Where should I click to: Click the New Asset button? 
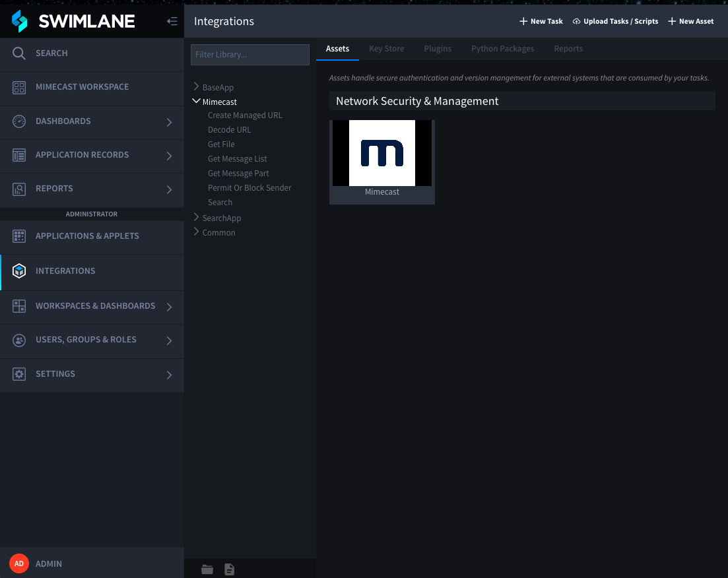click(x=691, y=22)
